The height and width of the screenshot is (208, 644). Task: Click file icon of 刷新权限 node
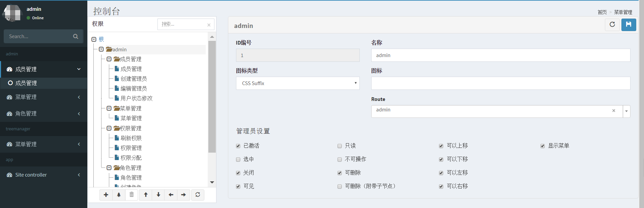pos(117,138)
